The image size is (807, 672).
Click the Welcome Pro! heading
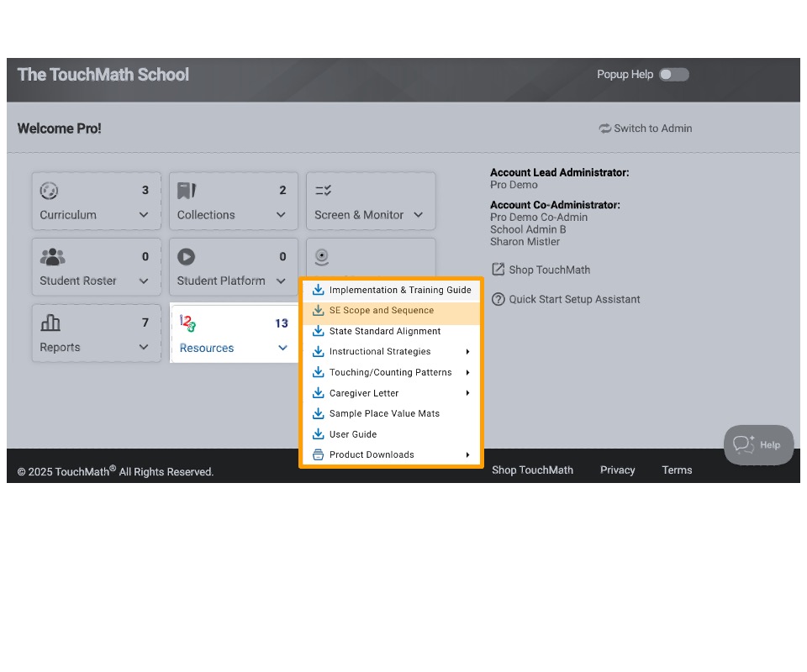(x=59, y=129)
